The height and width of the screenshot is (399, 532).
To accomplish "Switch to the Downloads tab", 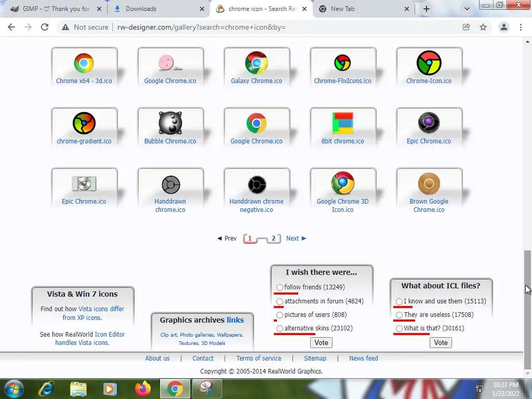I will [159, 9].
